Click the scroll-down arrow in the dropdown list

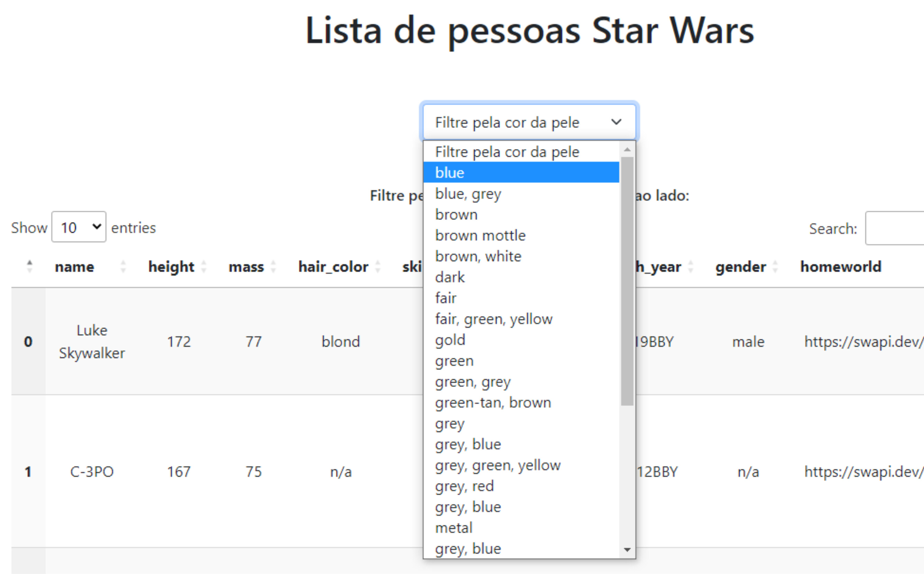tap(628, 550)
